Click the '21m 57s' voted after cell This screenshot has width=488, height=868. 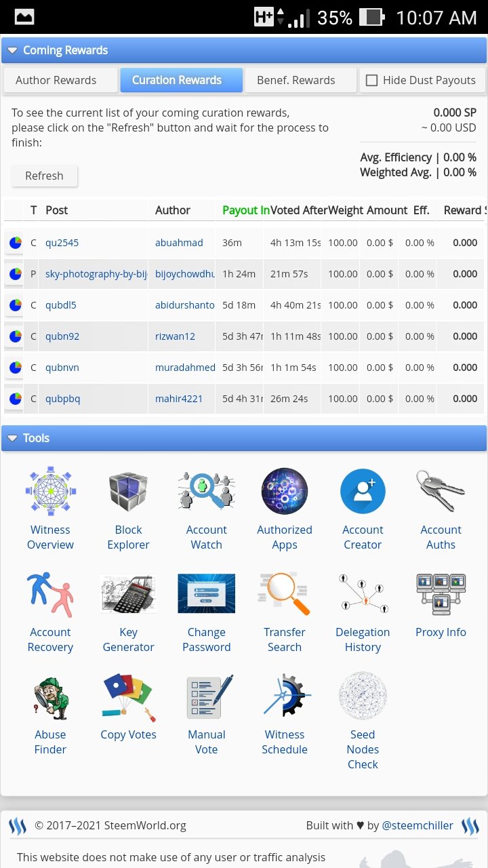[x=289, y=274]
